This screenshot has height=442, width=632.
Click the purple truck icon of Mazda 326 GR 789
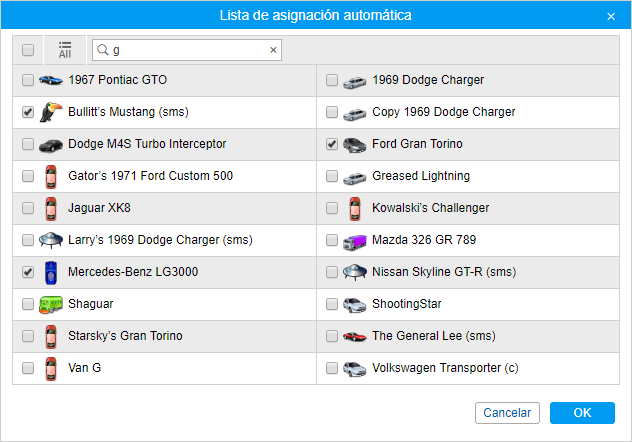[355, 242]
